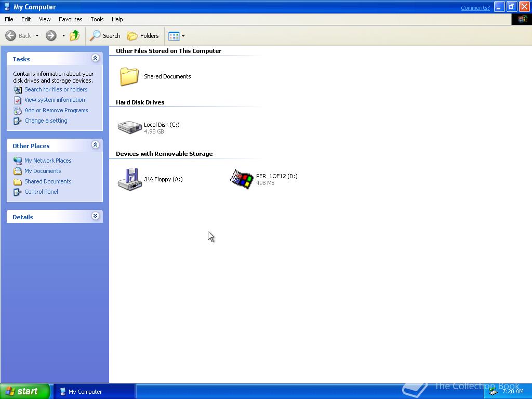Open the View menu
The image size is (532, 399).
click(45, 19)
